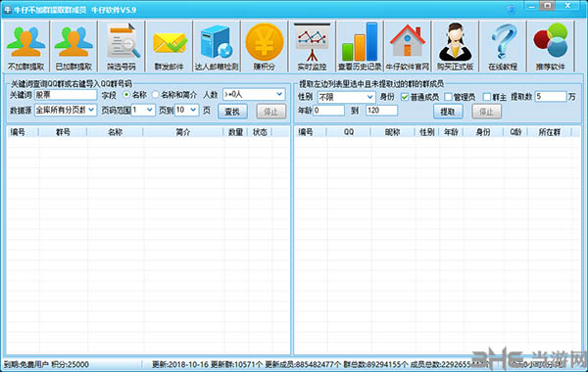Open the 不加群提取 toolbar icon
Viewport: 588px width, 372px height.
coord(25,46)
